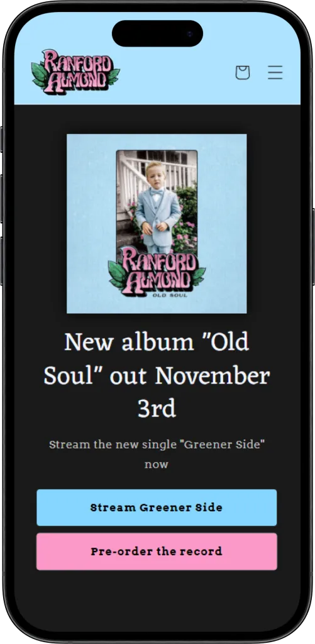Click the "New album Old Soul" heading
Image resolution: width=315 pixels, height=644 pixels.
pos(157,375)
